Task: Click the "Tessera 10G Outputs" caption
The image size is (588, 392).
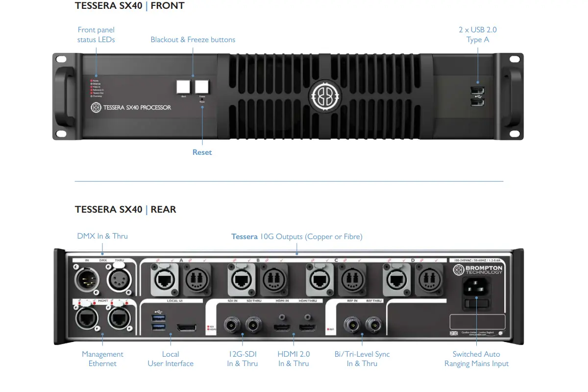Action: pos(296,237)
